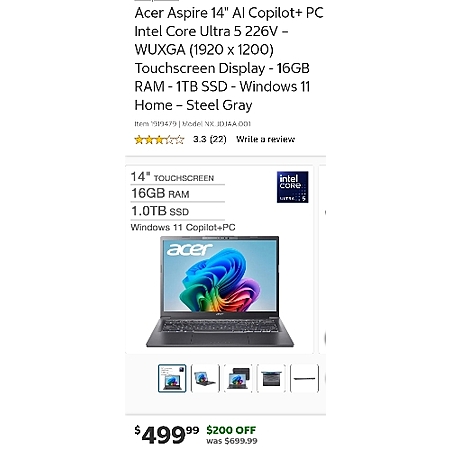Click Write a review link
The image size is (450, 450).
pos(265,139)
